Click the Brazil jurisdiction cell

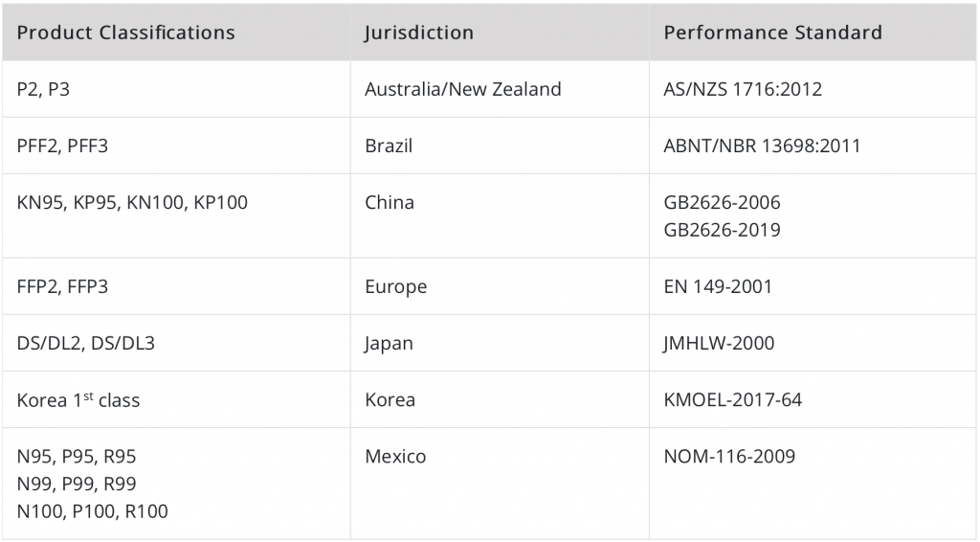[389, 146]
